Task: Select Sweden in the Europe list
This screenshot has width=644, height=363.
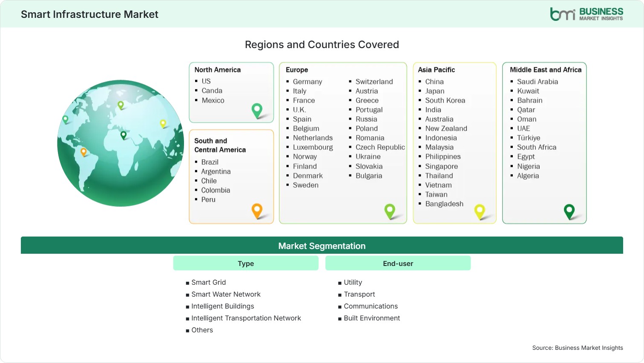Action: point(305,185)
